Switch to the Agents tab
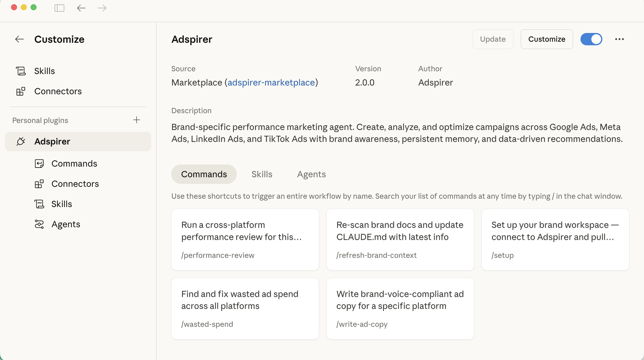Image resolution: width=644 pixels, height=360 pixels. pos(311,174)
